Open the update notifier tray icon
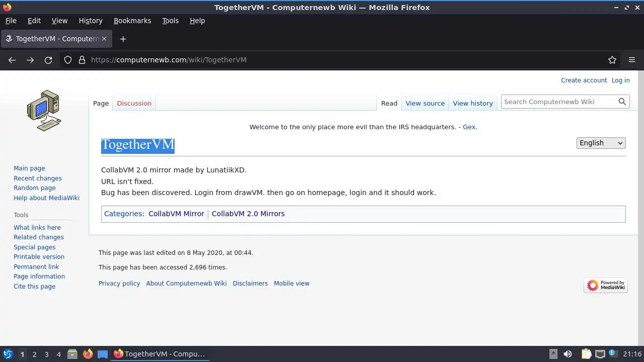The width and height of the screenshot is (644, 362). (x=613, y=354)
